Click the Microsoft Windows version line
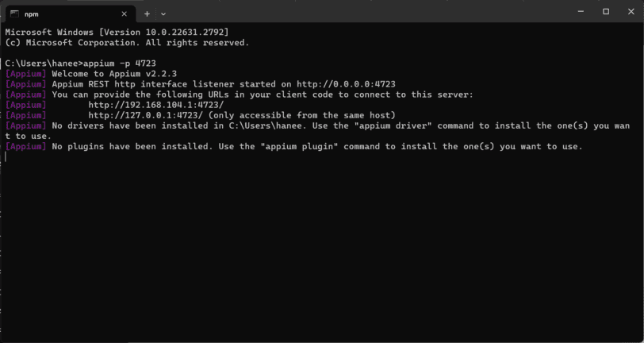The image size is (644, 343). [117, 32]
